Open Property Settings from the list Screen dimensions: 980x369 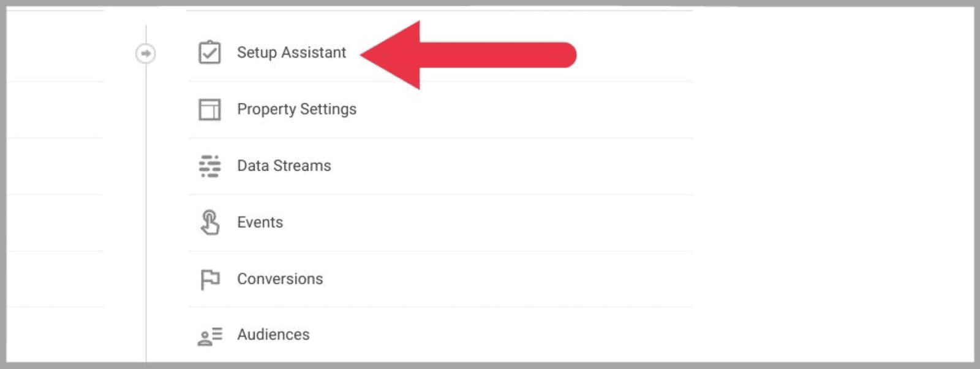tap(296, 109)
